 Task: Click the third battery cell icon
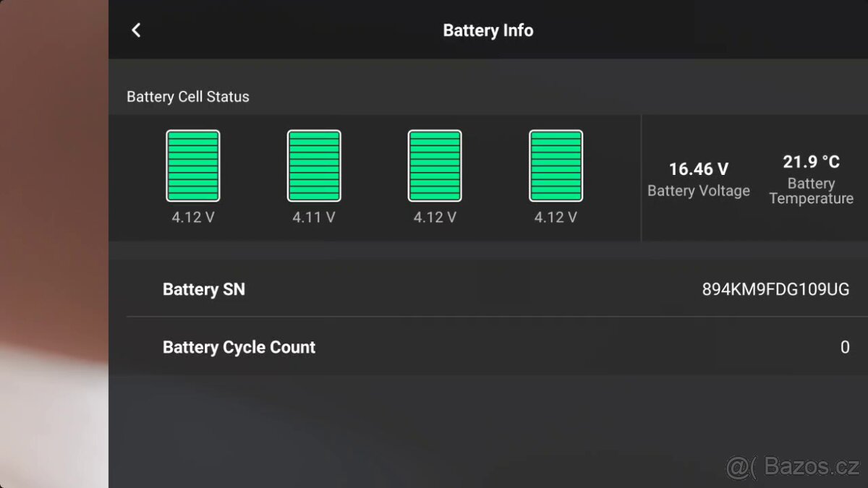tap(435, 166)
